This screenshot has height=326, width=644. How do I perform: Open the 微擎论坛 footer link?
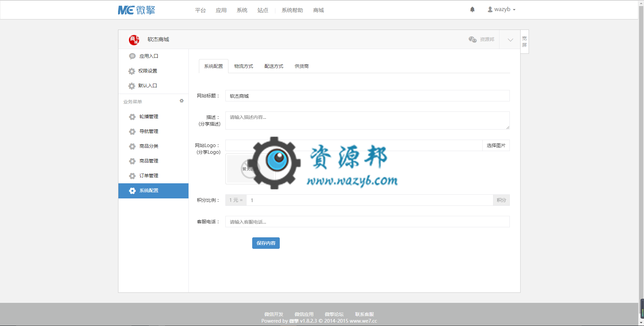[x=334, y=314]
